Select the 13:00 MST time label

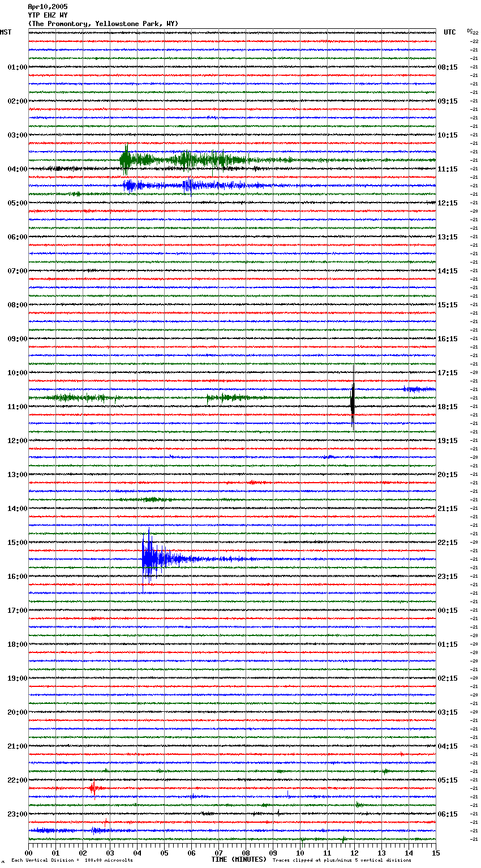click(18, 475)
